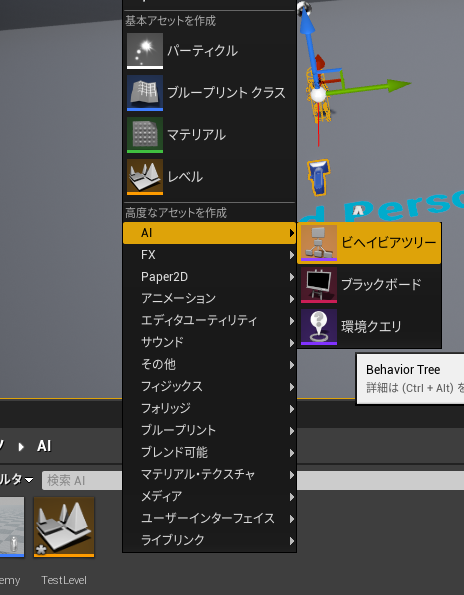Open the マテリアル・テクスチャ submenu
Viewport: 464px width, 595px height.
coord(209,475)
